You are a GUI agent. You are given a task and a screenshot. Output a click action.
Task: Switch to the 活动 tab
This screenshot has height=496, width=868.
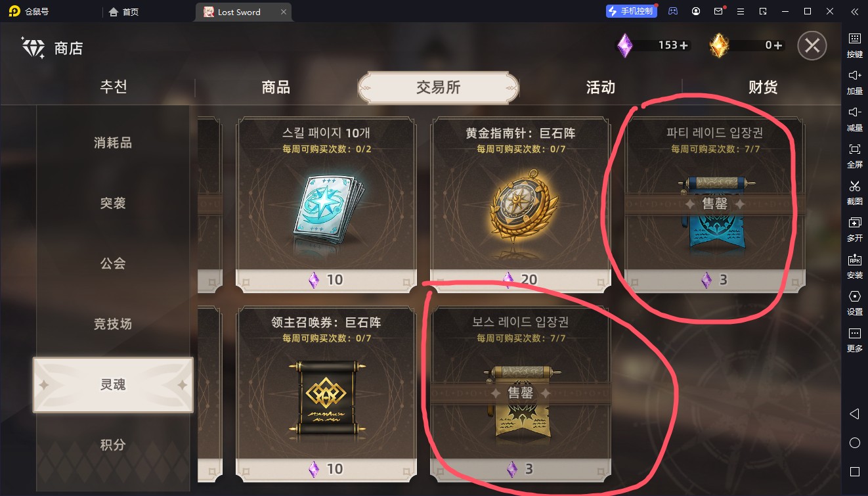click(600, 87)
